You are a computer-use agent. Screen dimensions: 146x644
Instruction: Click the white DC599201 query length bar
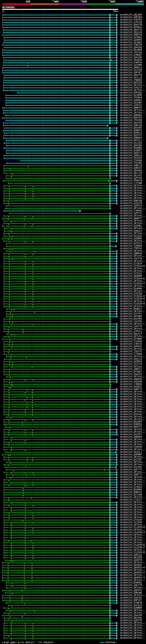point(60,9)
